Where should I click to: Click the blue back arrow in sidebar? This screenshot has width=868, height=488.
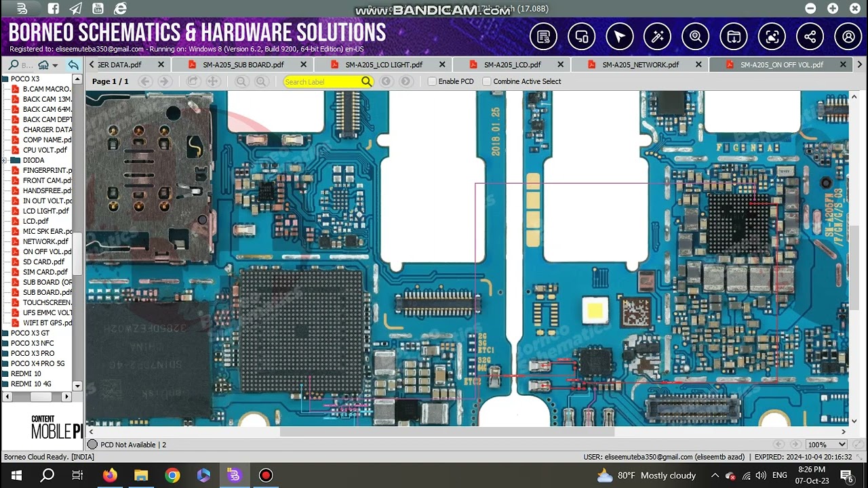73,65
